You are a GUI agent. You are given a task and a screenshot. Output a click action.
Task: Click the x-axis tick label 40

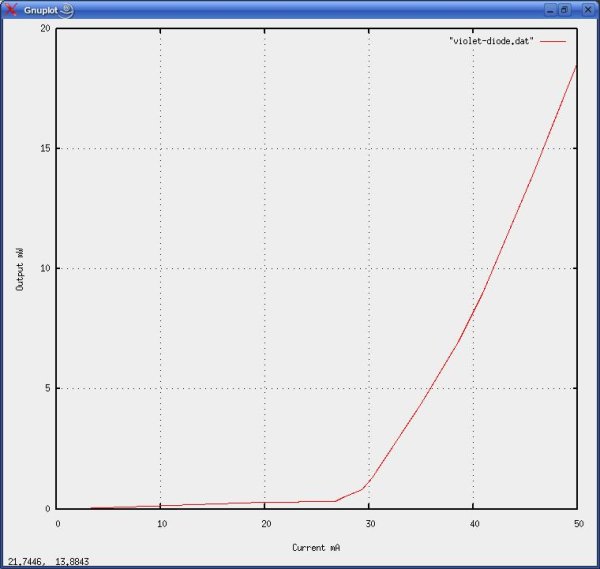(x=473, y=523)
